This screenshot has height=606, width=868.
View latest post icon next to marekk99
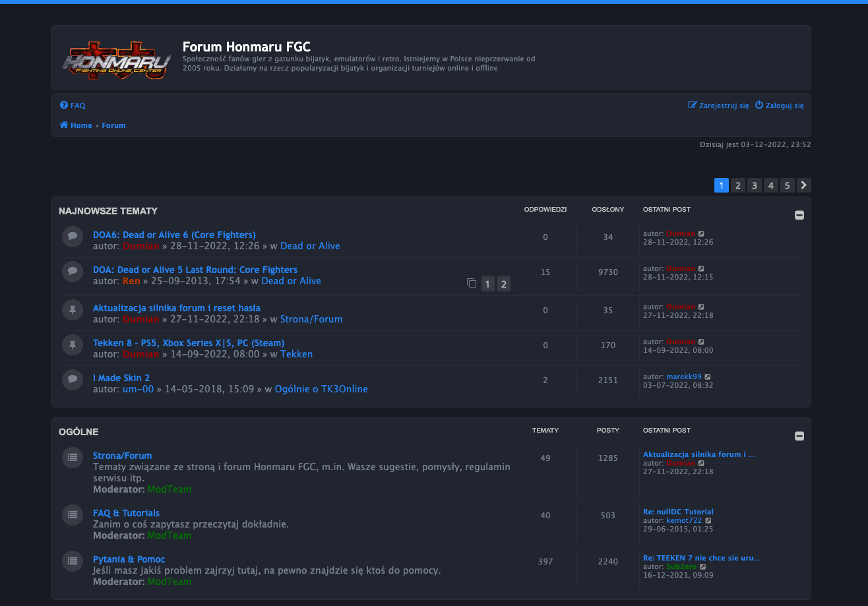tap(708, 377)
